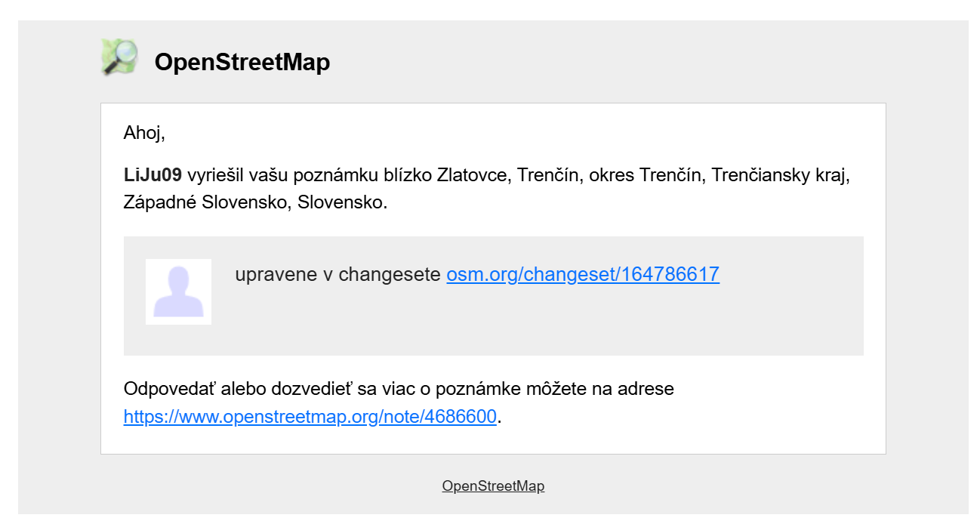Click the OpenStreetMap header title
The image size is (980, 521).
(x=242, y=62)
